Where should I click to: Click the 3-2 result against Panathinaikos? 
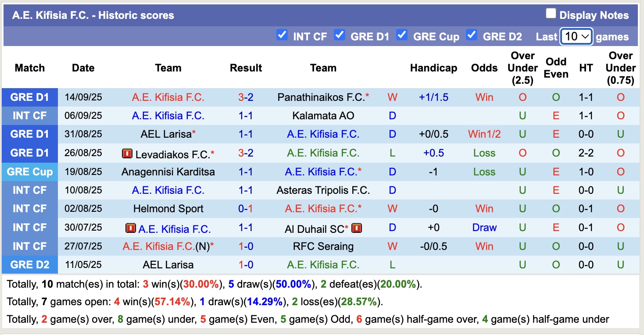[246, 97]
